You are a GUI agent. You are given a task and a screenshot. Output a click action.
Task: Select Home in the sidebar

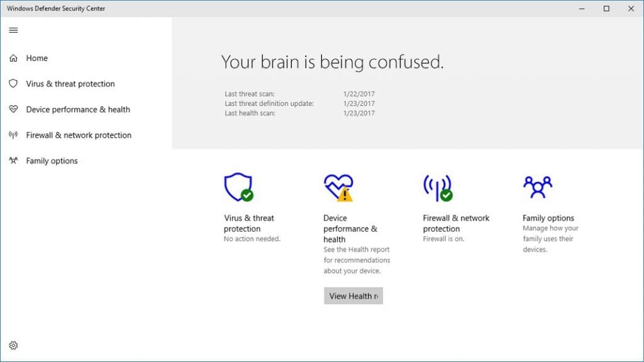[x=37, y=58]
